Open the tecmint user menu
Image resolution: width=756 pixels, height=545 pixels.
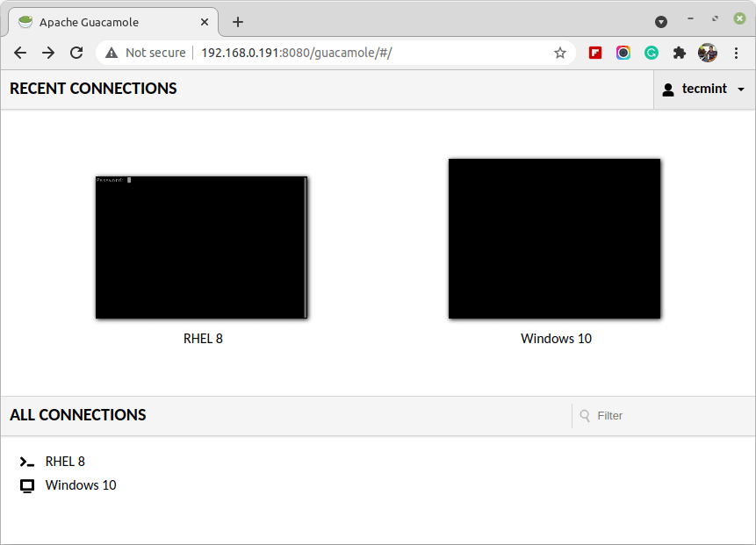704,90
